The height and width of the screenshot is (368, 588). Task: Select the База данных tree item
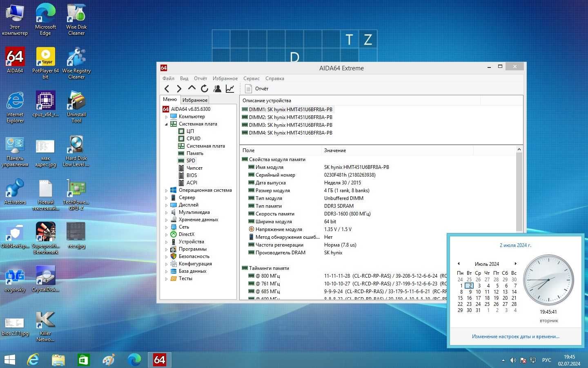click(x=192, y=271)
